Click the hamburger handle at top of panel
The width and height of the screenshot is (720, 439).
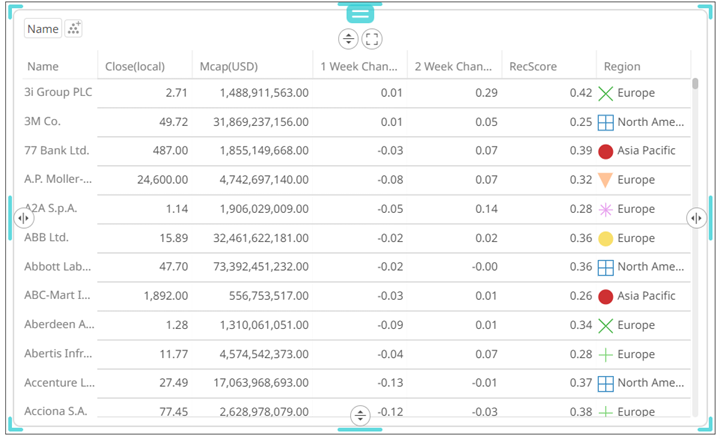[x=360, y=13]
